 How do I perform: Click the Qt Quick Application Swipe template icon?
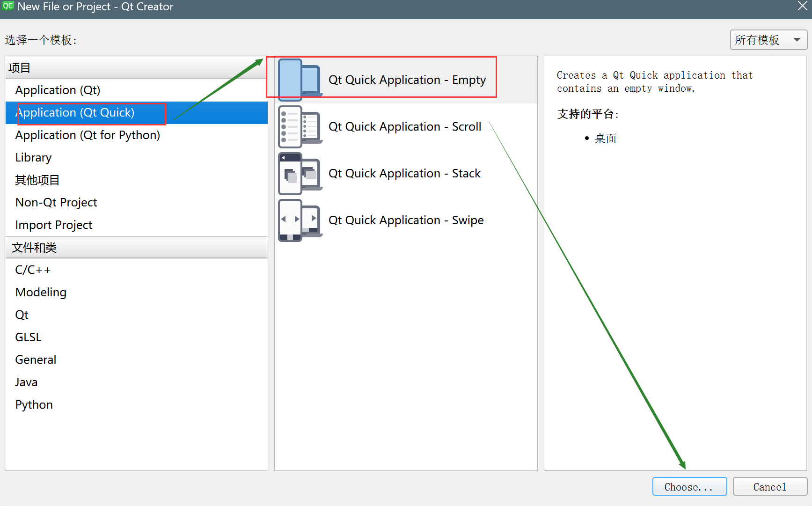[300, 220]
